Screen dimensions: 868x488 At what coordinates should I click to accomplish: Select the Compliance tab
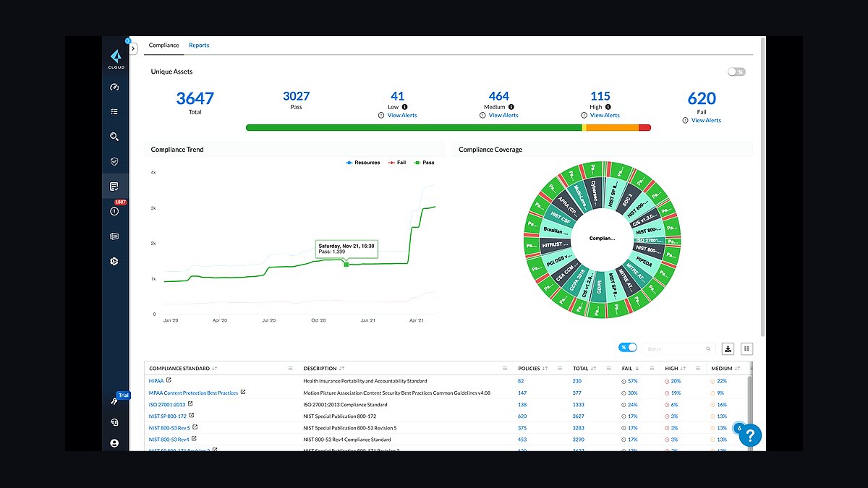(164, 46)
